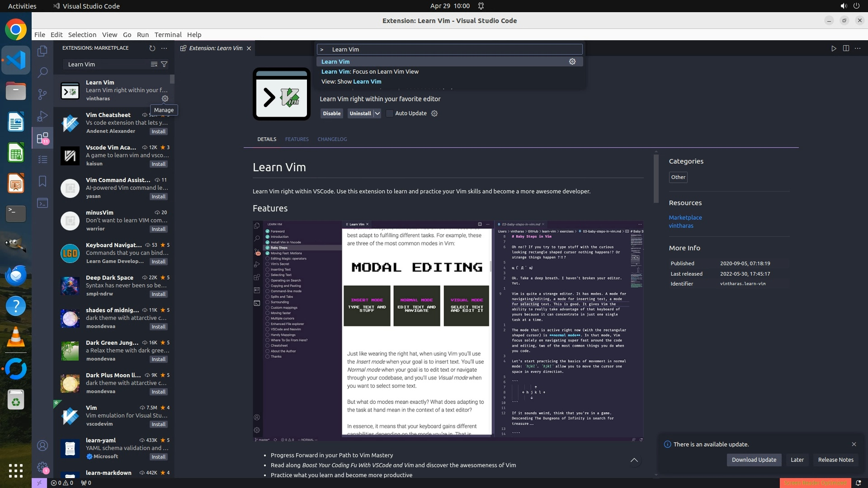Expand the Uninstall dropdown arrow
Image resolution: width=868 pixels, height=488 pixels.
coord(377,113)
